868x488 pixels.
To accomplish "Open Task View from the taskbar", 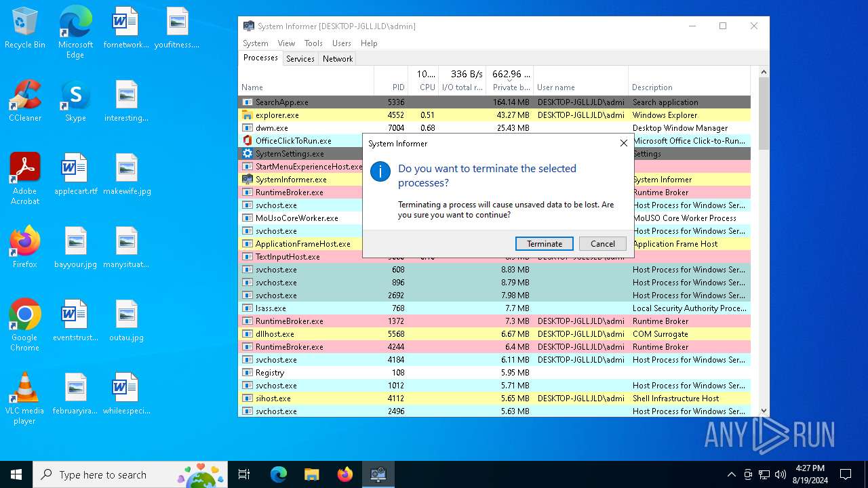I will click(244, 474).
